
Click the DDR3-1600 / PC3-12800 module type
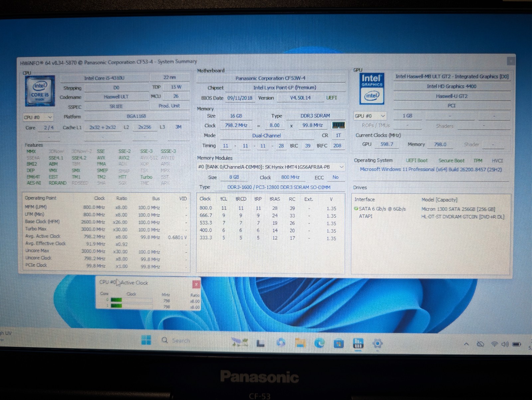tap(279, 187)
